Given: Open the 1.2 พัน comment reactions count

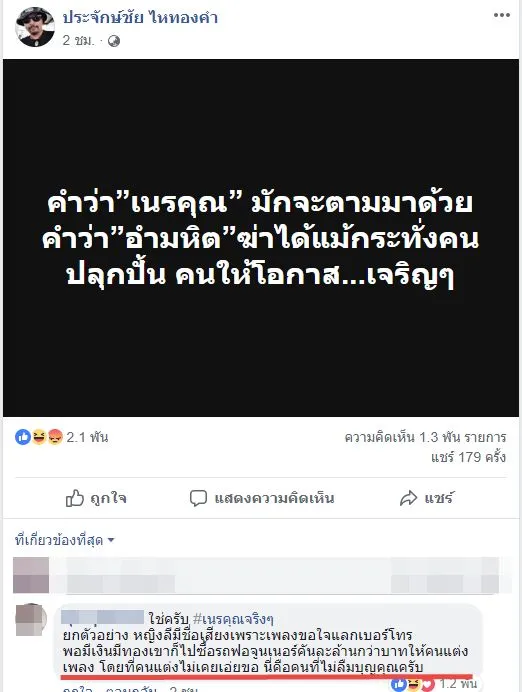Looking at the screenshot, I should coord(459,684).
